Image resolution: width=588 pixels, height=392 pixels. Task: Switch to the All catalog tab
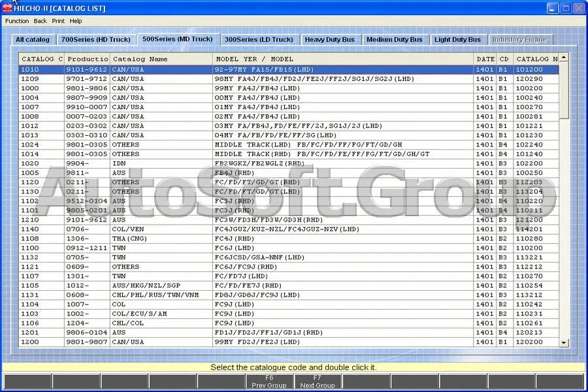tap(33, 39)
